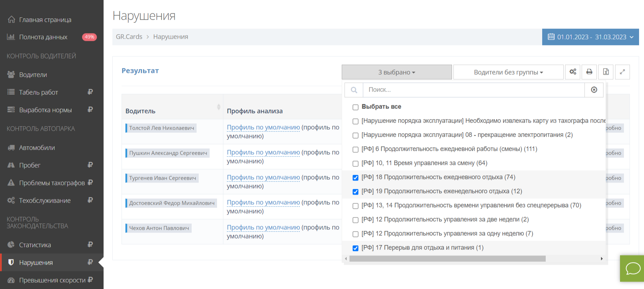Uncheck 18 Продолжительность ежедневного отдыха
This screenshot has width=644, height=289.
[355, 178]
